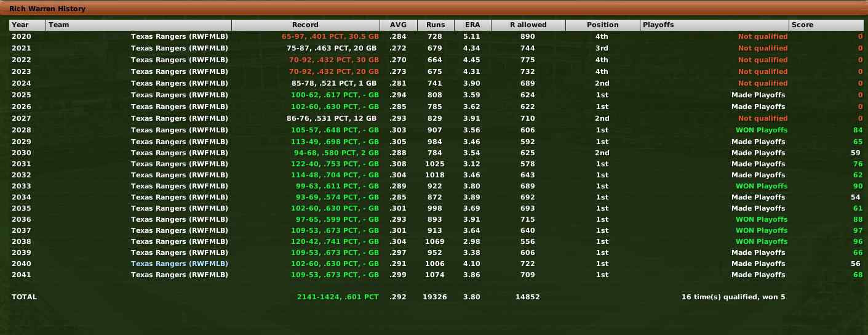
Task: Click the TOTAL row label
Action: point(24,297)
